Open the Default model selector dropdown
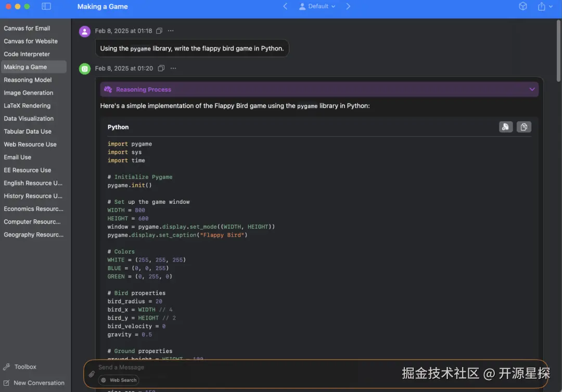Image resolution: width=562 pixels, height=392 pixels. tap(317, 6)
